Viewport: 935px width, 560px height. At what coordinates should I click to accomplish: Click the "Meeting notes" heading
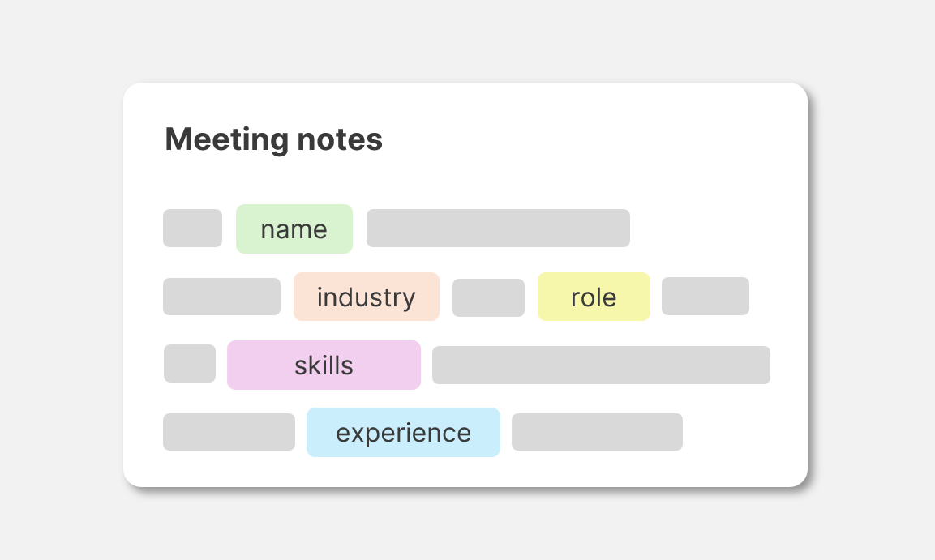click(x=274, y=139)
